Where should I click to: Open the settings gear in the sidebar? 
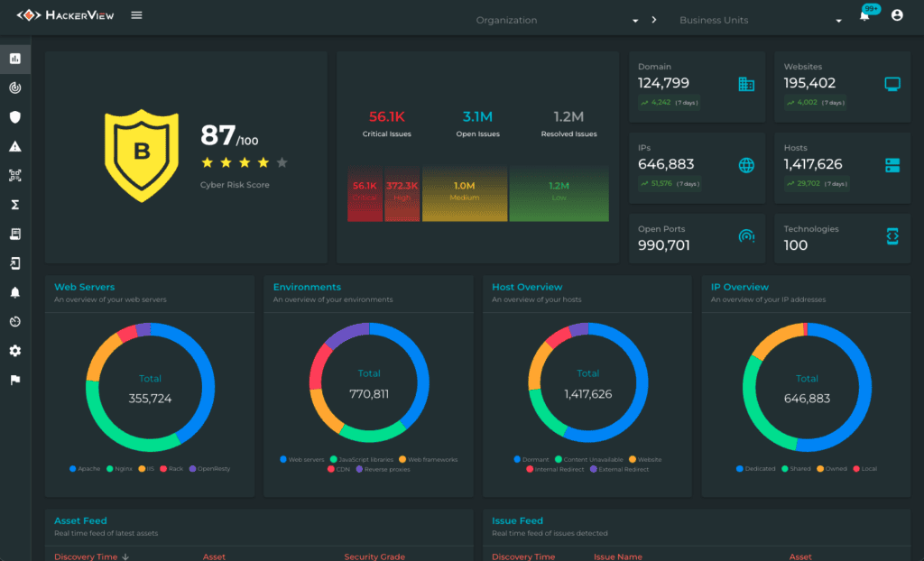pos(15,351)
